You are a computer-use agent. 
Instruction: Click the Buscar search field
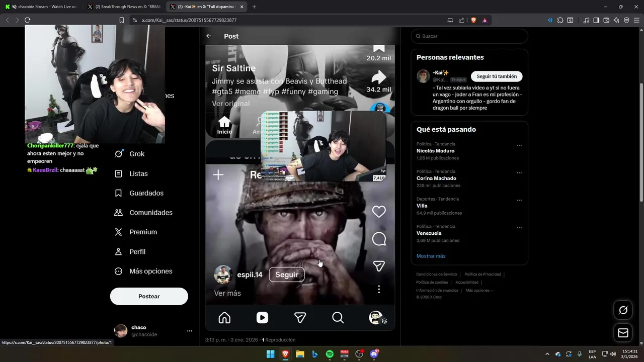(469, 36)
